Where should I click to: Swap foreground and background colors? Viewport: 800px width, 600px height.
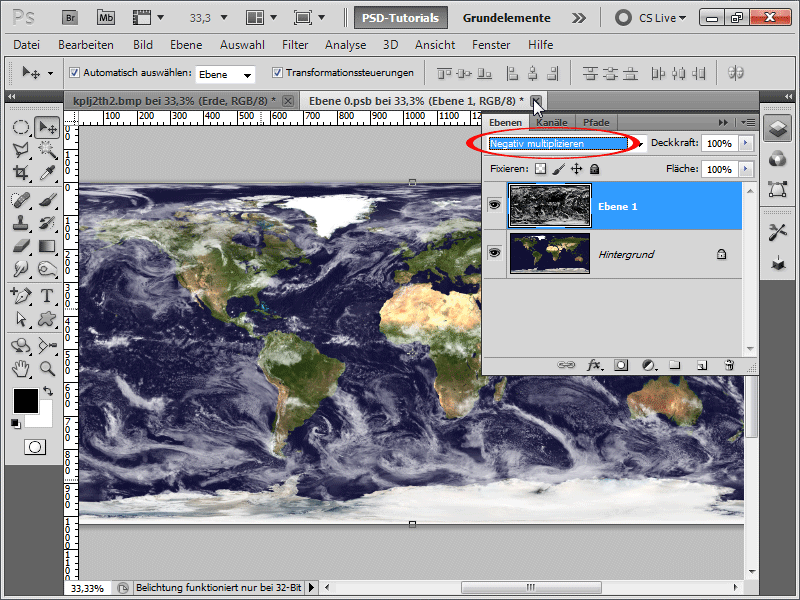coord(48,391)
